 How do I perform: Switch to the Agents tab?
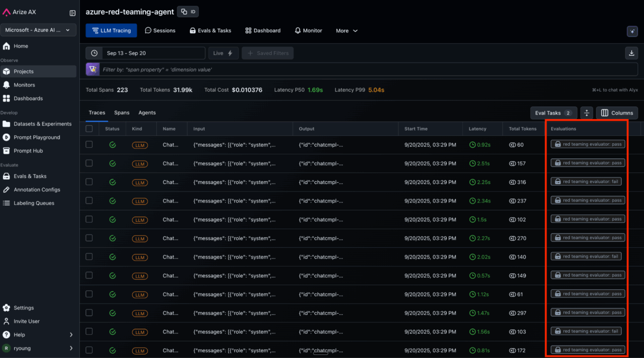[147, 113]
